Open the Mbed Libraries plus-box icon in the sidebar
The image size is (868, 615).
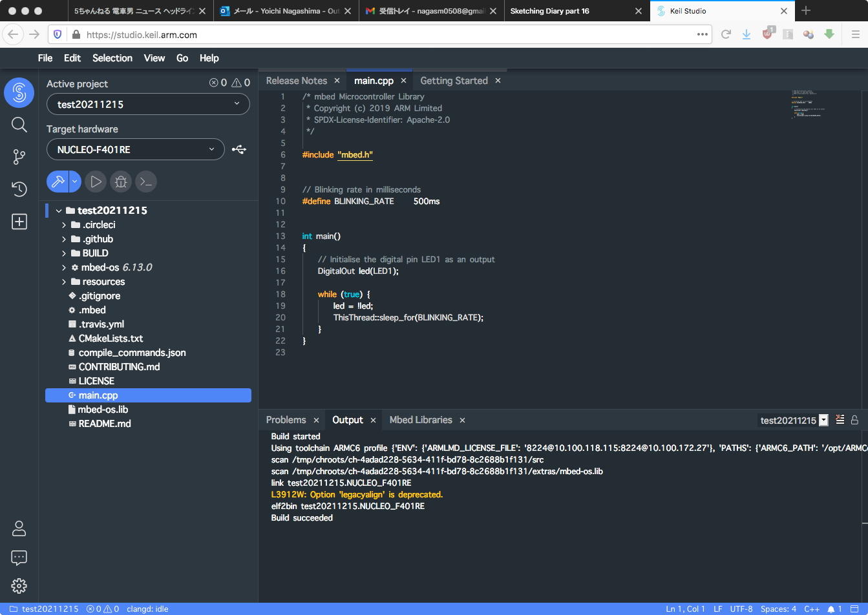pos(19,222)
